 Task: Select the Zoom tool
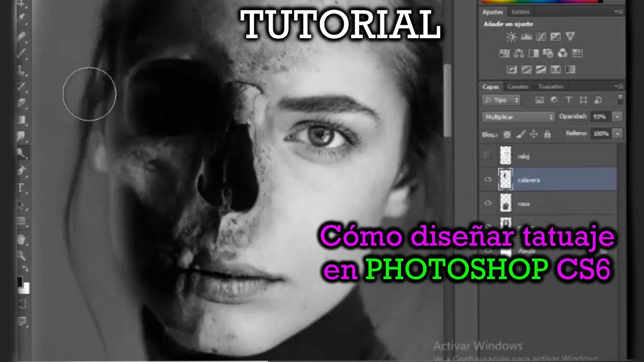click(x=22, y=254)
